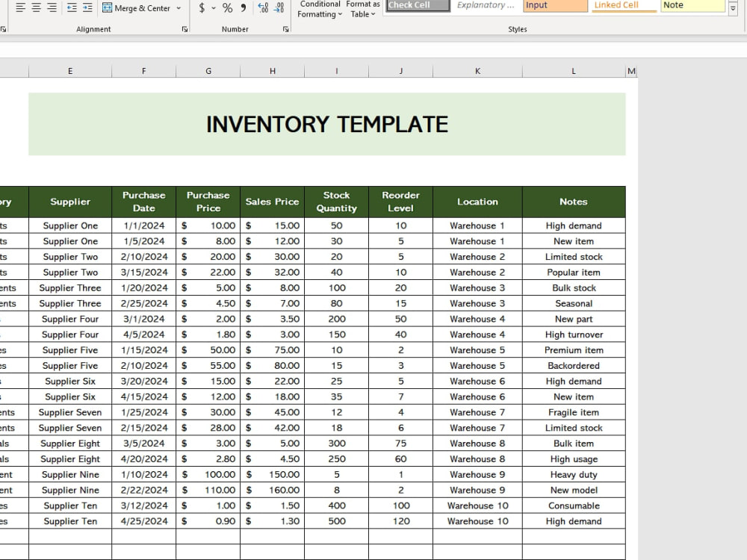Select sales price cell showing 160.00
The width and height of the screenshot is (747, 560).
273,490
